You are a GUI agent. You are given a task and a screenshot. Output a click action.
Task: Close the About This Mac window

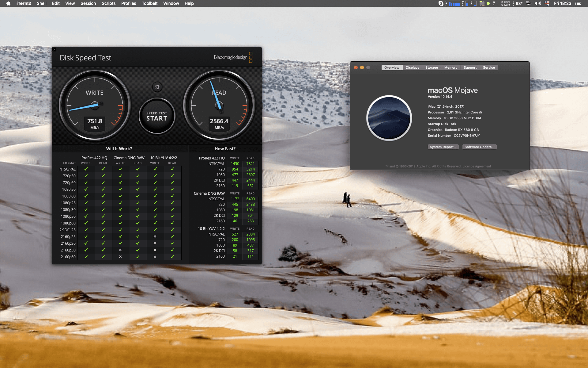(x=356, y=67)
